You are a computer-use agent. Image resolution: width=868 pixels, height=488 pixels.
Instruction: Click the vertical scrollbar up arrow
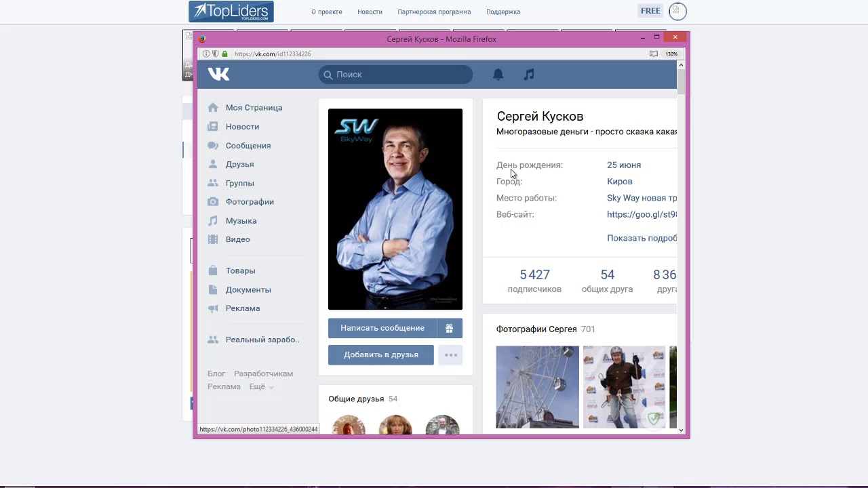pos(682,65)
